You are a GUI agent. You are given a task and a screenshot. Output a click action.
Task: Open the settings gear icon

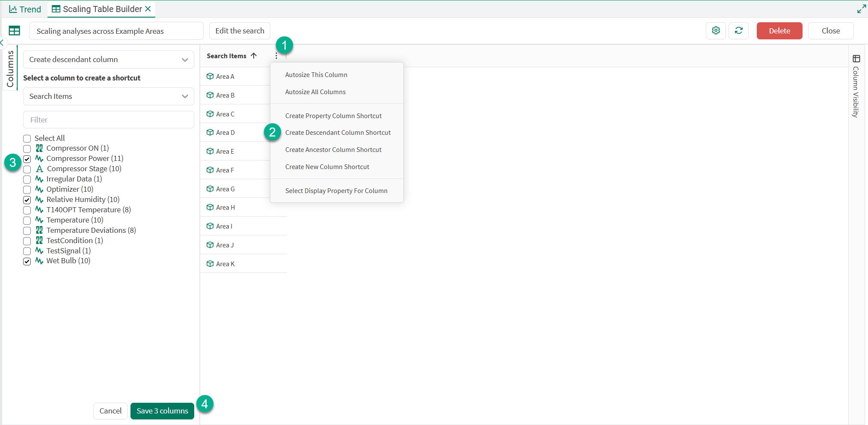click(716, 30)
